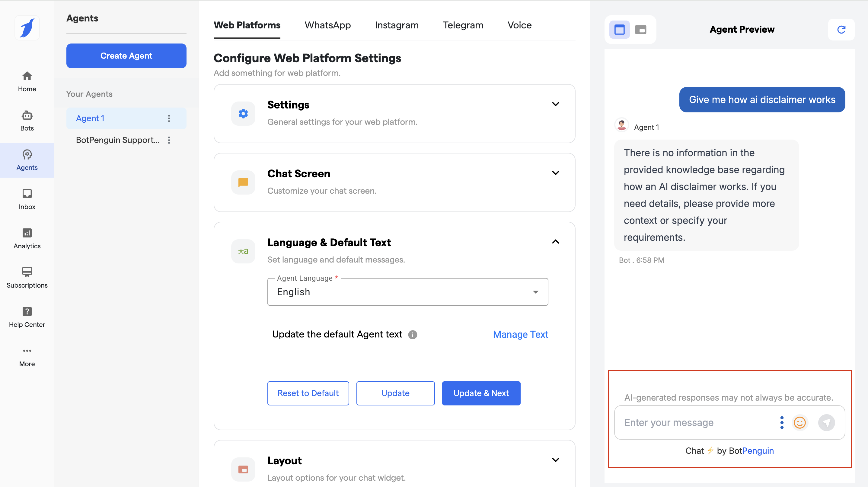Switch preview to widget view mode
The image size is (868, 487).
640,30
